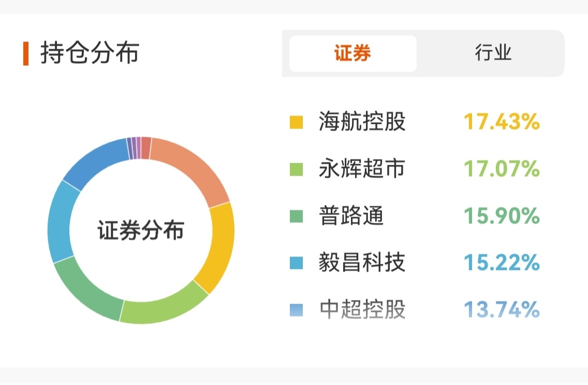Click the light green 永辉超市 legend square

click(x=296, y=169)
